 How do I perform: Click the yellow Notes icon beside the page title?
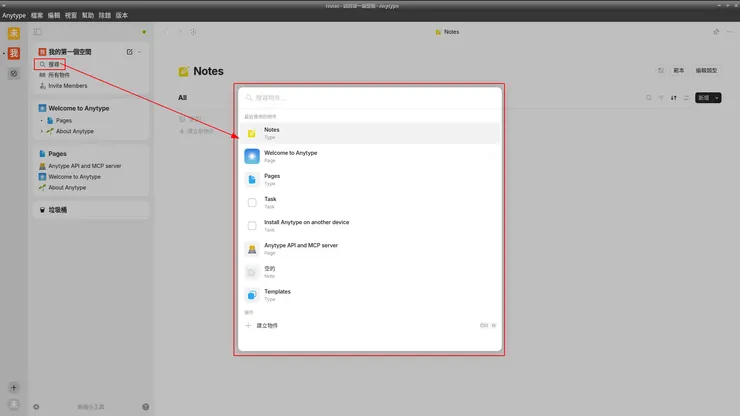(x=184, y=71)
